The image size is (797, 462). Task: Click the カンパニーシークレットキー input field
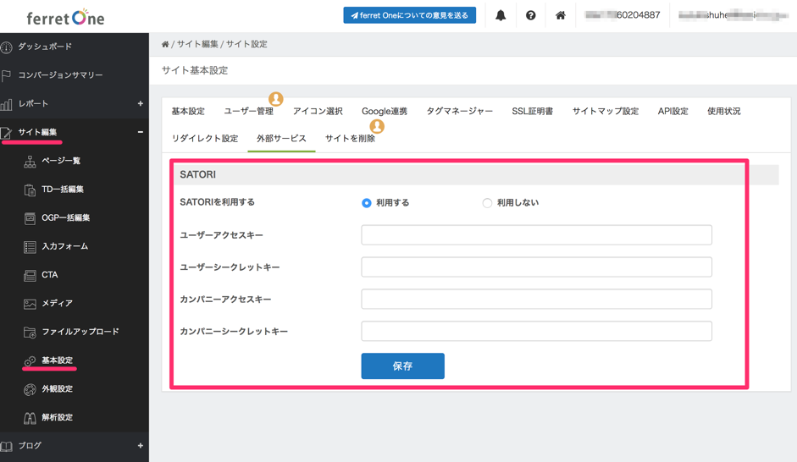[536, 331]
